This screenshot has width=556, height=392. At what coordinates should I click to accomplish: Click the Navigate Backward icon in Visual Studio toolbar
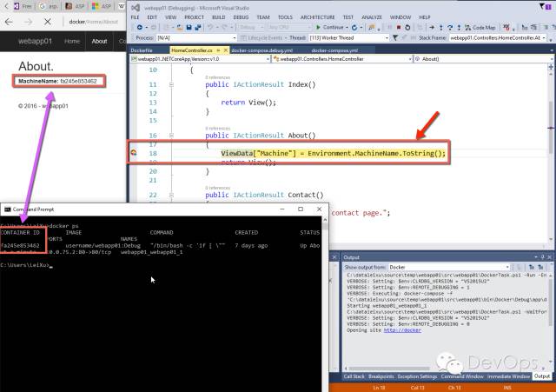click(x=140, y=27)
